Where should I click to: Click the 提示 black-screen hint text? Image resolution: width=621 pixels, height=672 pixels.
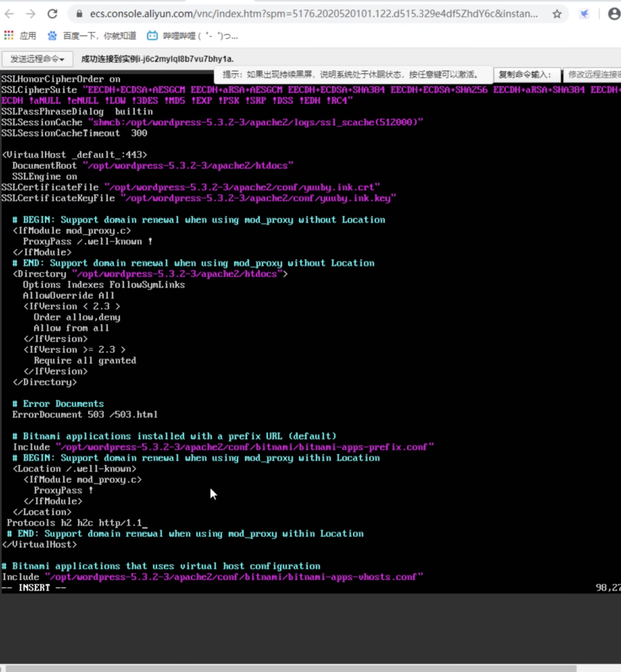(x=351, y=75)
